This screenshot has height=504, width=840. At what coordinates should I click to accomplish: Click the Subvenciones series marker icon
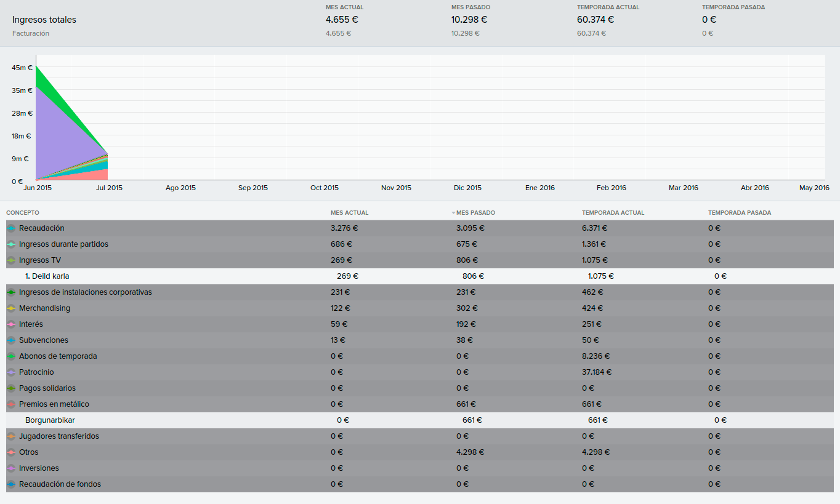pyautogui.click(x=11, y=340)
